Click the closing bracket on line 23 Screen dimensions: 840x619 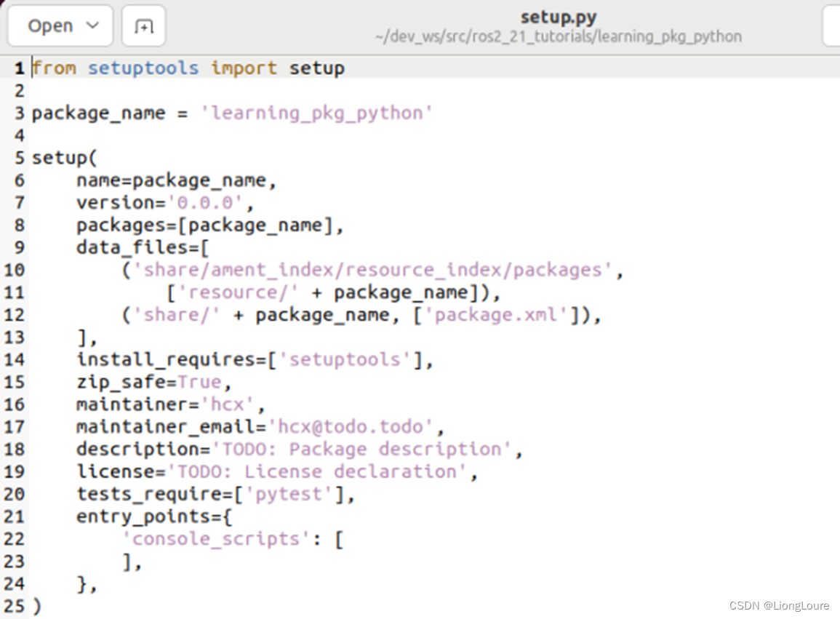[132, 562]
